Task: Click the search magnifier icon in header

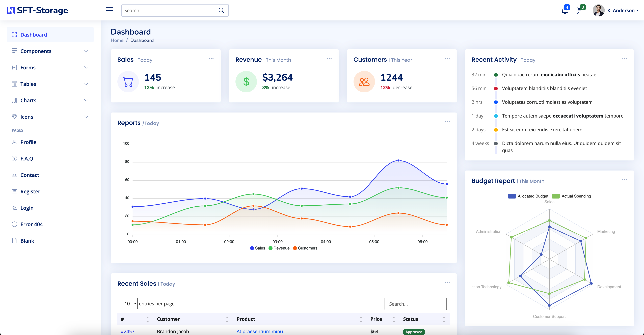Action: click(x=221, y=11)
